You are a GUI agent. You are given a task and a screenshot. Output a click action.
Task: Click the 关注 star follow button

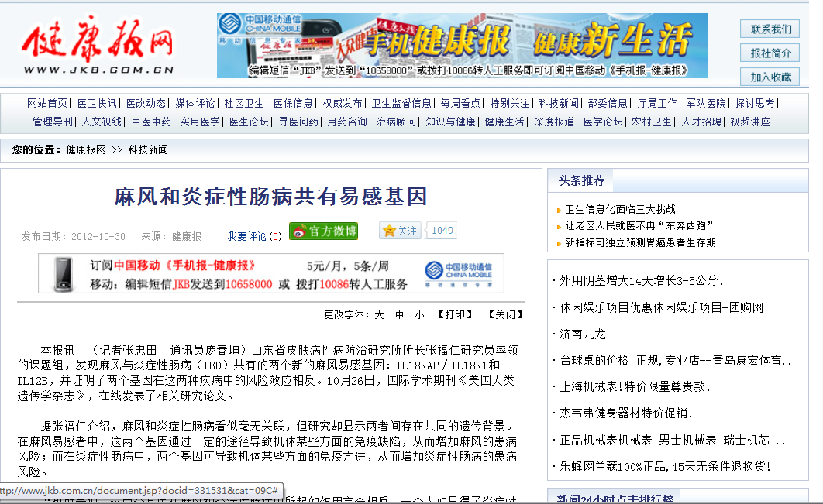click(x=400, y=231)
